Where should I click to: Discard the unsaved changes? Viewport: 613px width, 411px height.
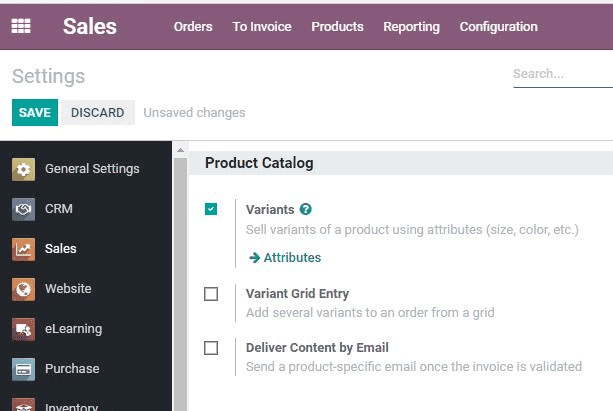pos(98,113)
